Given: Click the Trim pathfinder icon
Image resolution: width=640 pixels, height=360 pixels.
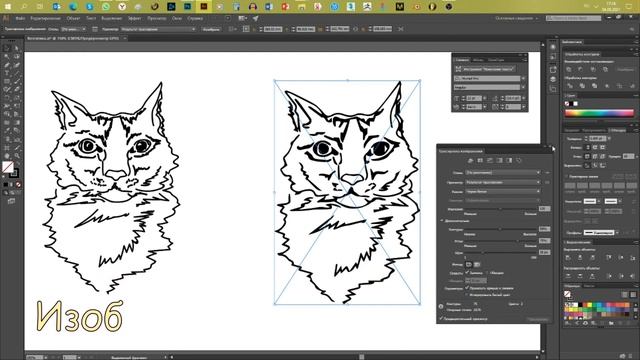Looking at the screenshot, I should tap(582, 86).
